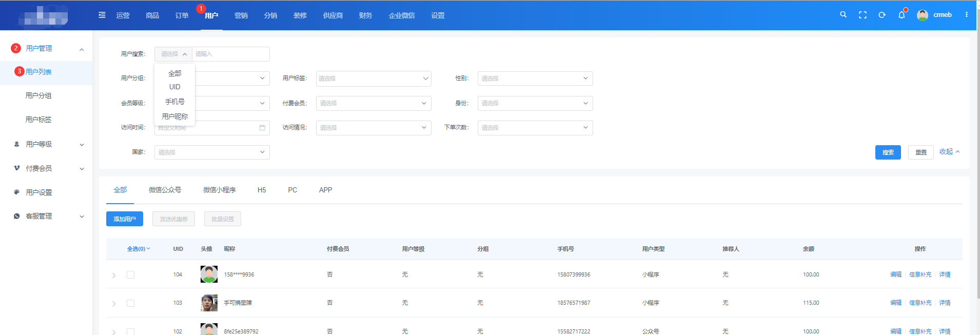Open the 访问情况 dropdown
The width and height of the screenshot is (980, 335).
374,128
